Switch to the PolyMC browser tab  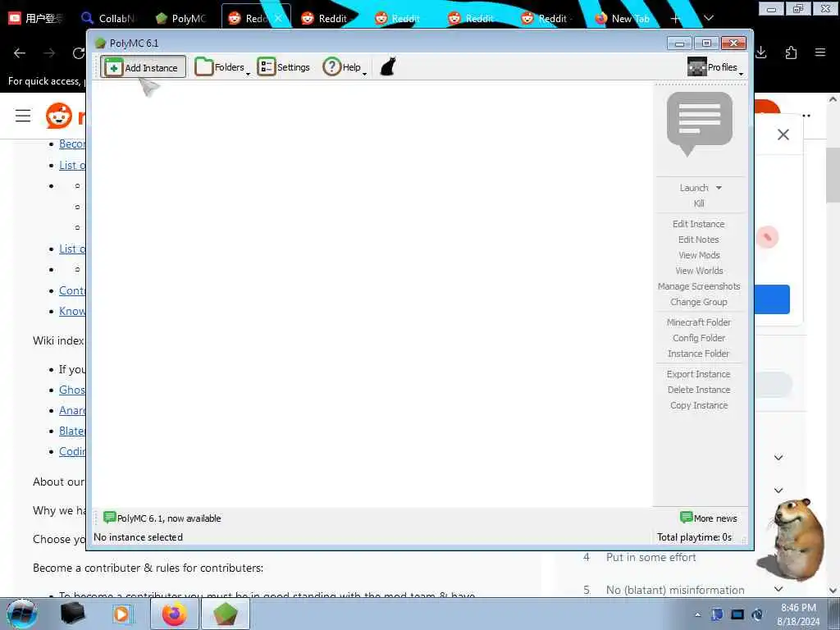181,18
